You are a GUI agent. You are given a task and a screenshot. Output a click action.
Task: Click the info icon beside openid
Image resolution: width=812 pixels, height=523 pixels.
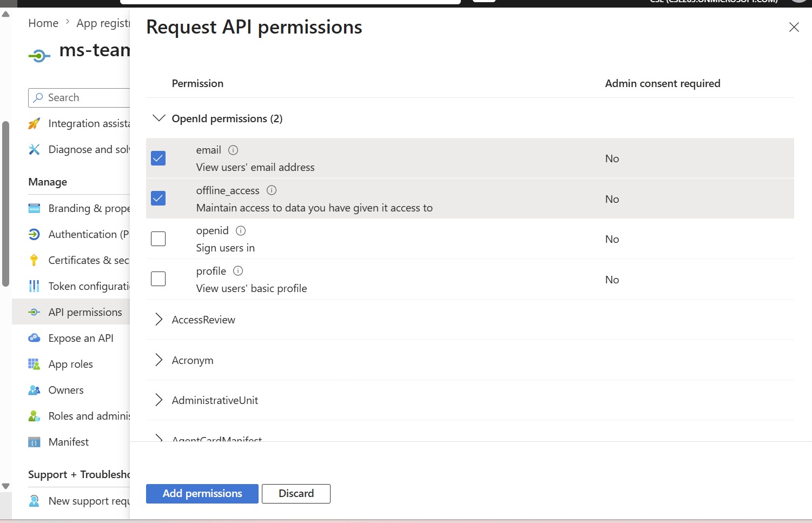[x=241, y=230]
